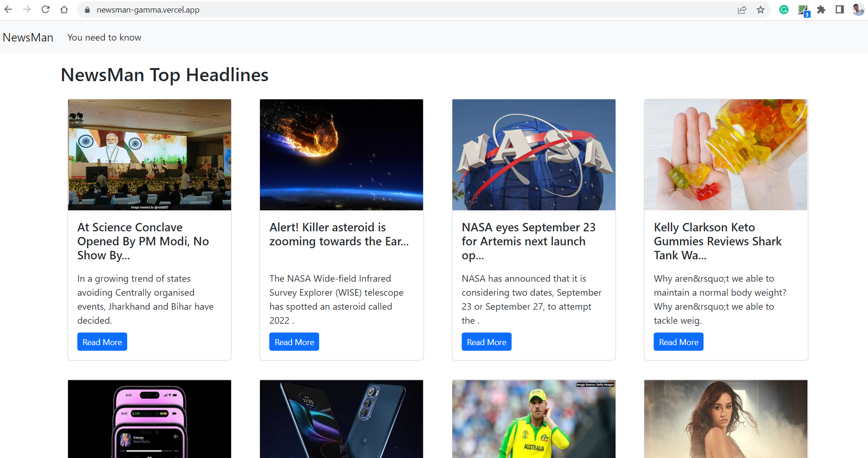Reload the page with refresh icon
Image resolution: width=868 pixels, height=458 pixels.
tap(46, 9)
